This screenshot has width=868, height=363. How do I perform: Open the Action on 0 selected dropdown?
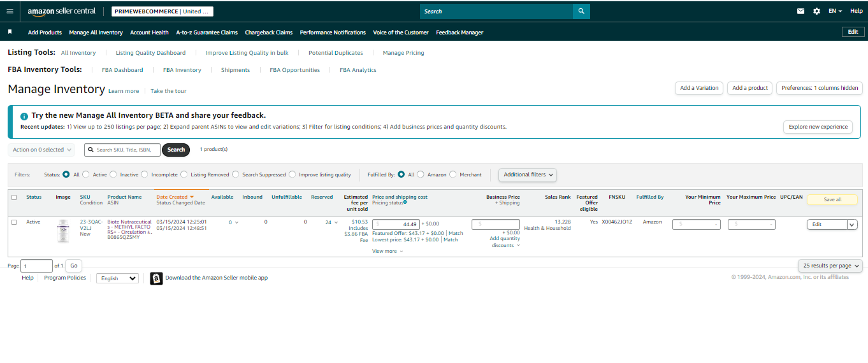(41, 150)
